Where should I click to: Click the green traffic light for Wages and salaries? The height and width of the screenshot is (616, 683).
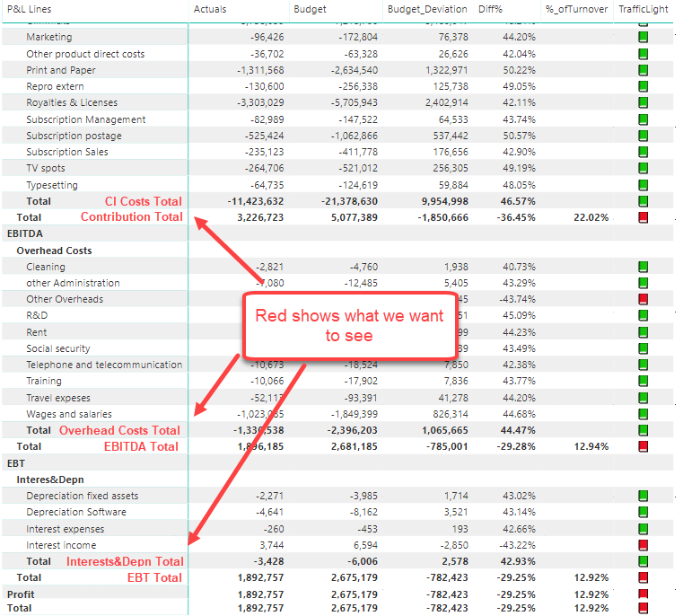[643, 414]
